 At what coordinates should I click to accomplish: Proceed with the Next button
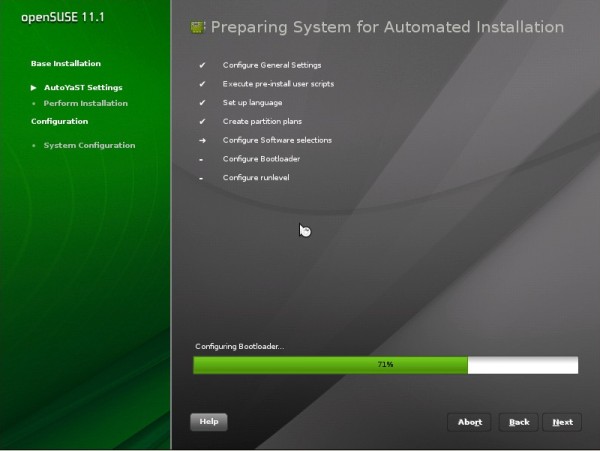click(562, 422)
